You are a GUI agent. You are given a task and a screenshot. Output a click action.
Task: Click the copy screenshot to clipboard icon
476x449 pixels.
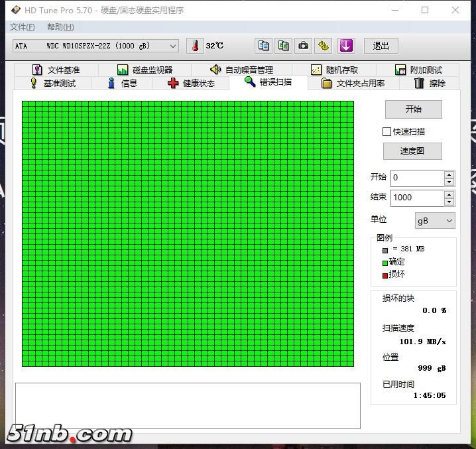pyautogui.click(x=283, y=46)
